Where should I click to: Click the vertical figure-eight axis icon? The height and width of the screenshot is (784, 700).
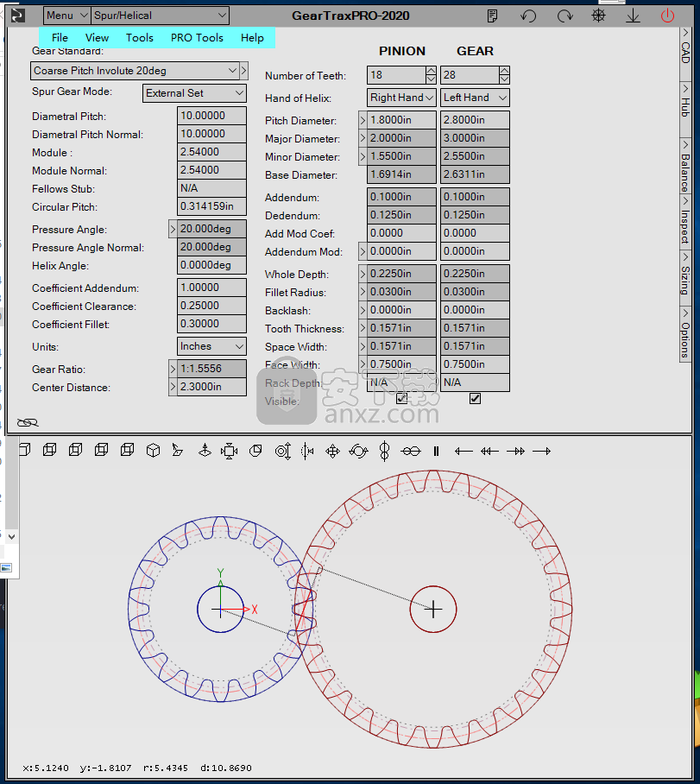384,451
